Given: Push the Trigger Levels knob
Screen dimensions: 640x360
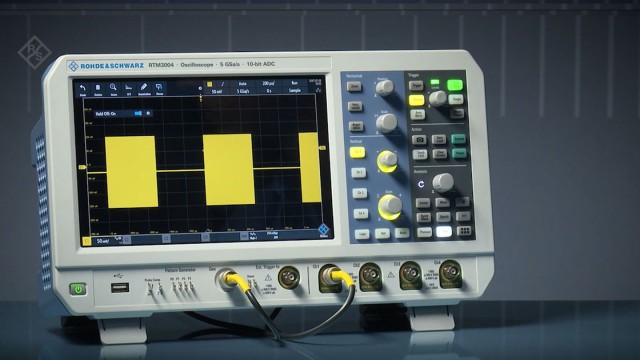Looking at the screenshot, I should 437,98.
